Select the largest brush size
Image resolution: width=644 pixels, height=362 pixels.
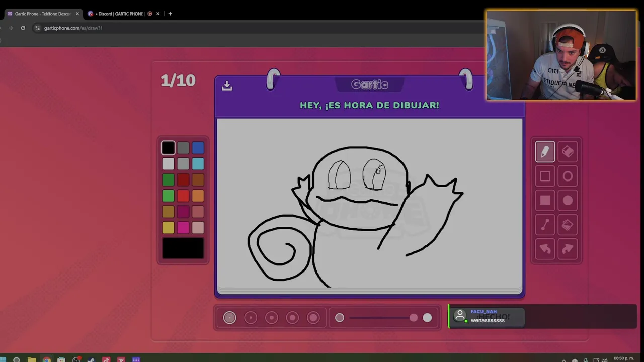[x=313, y=317]
